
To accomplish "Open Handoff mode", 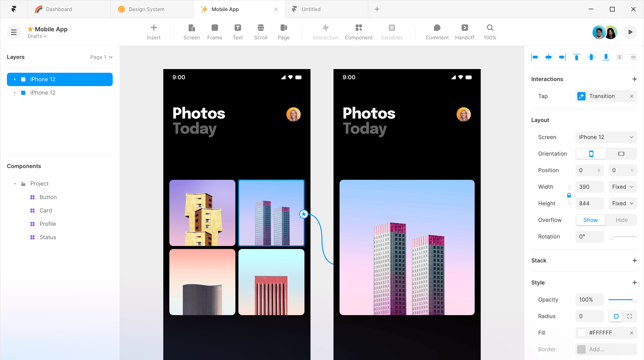I will point(465,32).
